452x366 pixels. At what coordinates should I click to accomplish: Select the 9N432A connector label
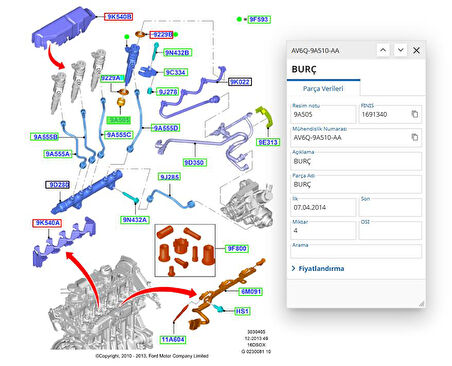coord(135,220)
